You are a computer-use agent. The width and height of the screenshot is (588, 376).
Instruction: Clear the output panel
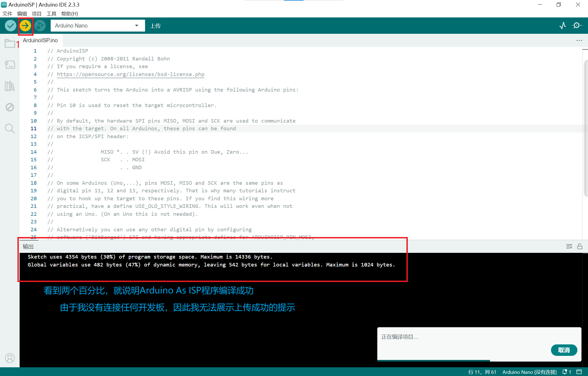(569, 246)
